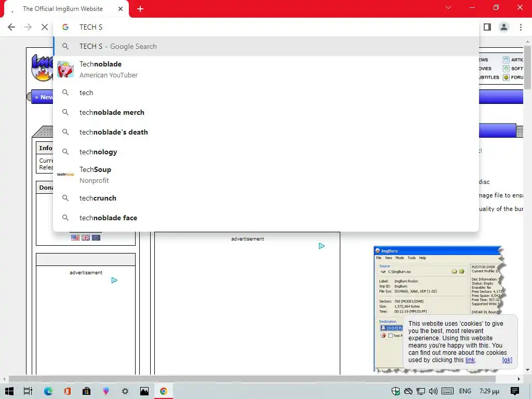Launch Microsoft Edge from taskbar
532x399 pixels.
point(48,391)
